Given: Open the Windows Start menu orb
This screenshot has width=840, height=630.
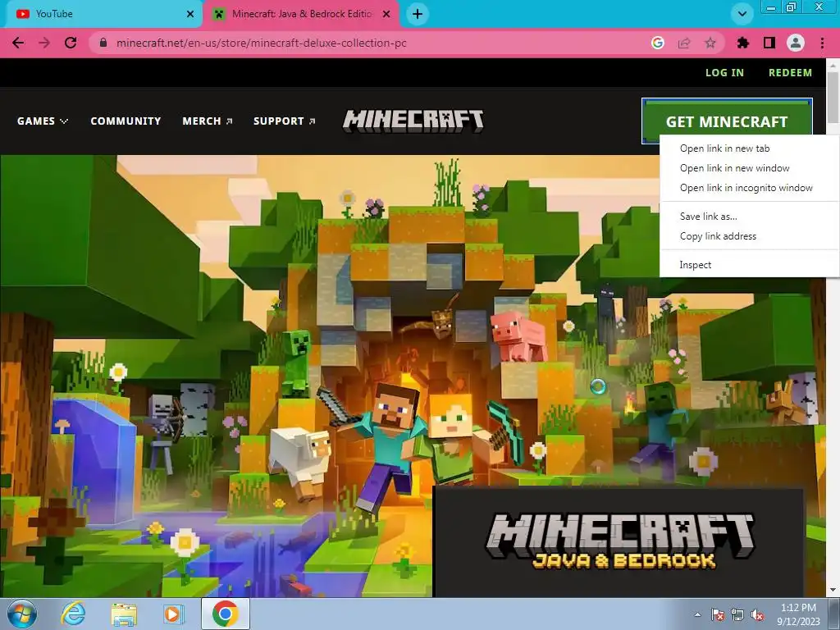Looking at the screenshot, I should pos(22,614).
